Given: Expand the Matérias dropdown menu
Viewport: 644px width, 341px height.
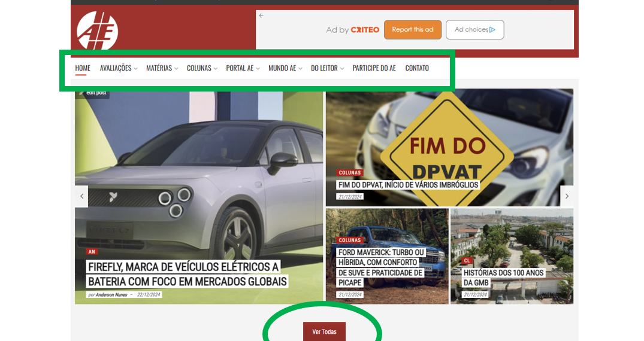Looking at the screenshot, I should coord(162,68).
